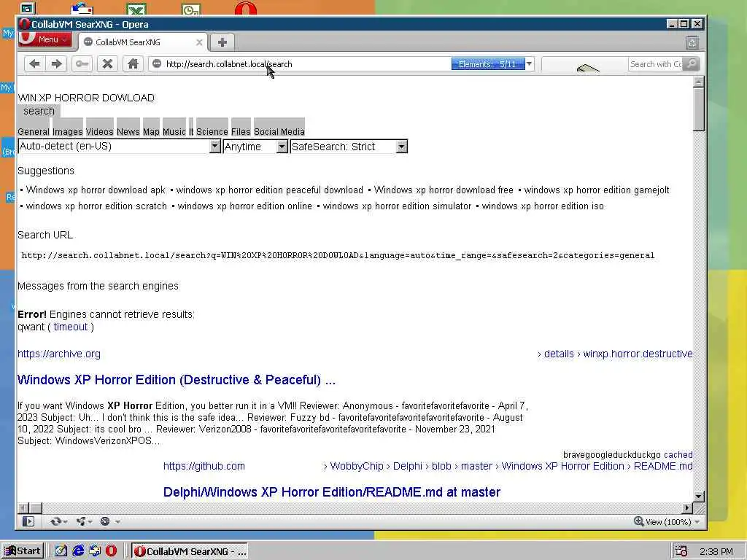Launch Opera from the Quick Launch bar

tap(111, 551)
